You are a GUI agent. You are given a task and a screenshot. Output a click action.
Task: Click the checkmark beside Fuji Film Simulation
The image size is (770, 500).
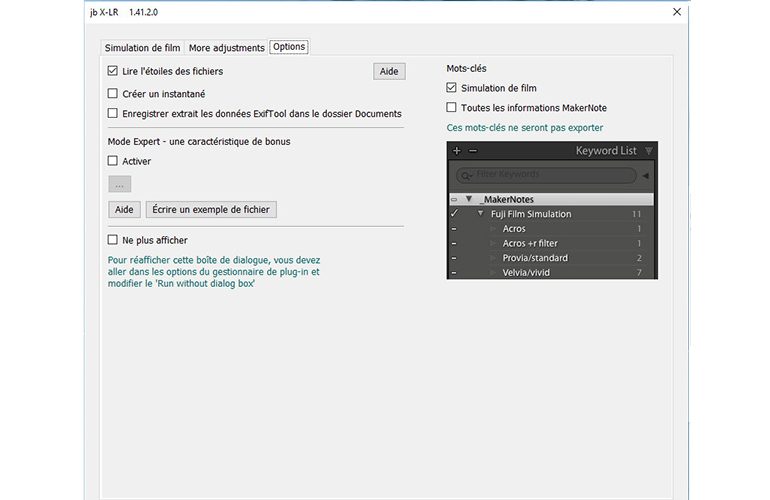[x=454, y=214]
